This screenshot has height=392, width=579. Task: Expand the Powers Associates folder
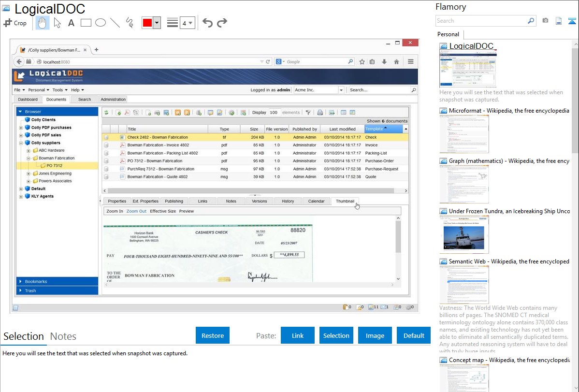tap(29, 181)
